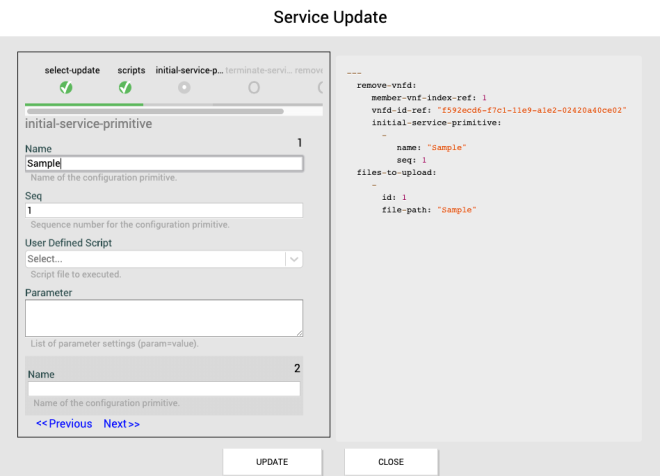Expand the User Defined Script dropdown arrow
660x476 pixels.
(293, 259)
